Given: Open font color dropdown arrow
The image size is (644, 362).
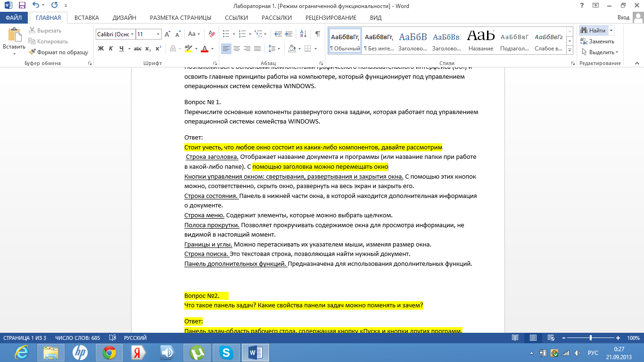Looking at the screenshot, I should click(212, 49).
